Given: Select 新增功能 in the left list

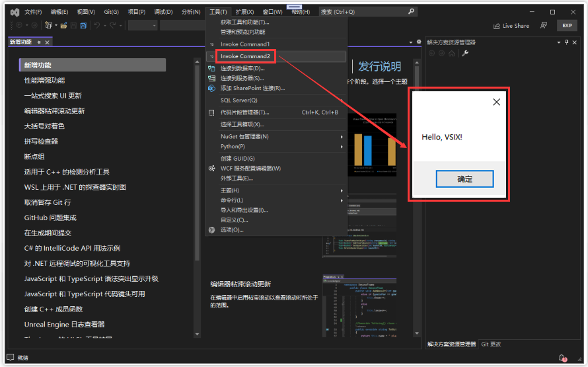Looking at the screenshot, I should [x=92, y=65].
